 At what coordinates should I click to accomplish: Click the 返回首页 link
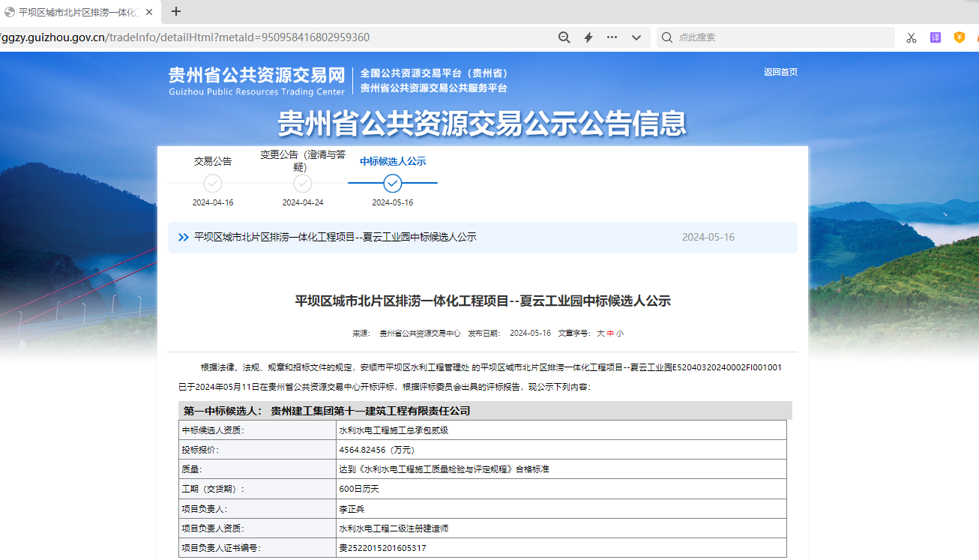click(x=780, y=72)
